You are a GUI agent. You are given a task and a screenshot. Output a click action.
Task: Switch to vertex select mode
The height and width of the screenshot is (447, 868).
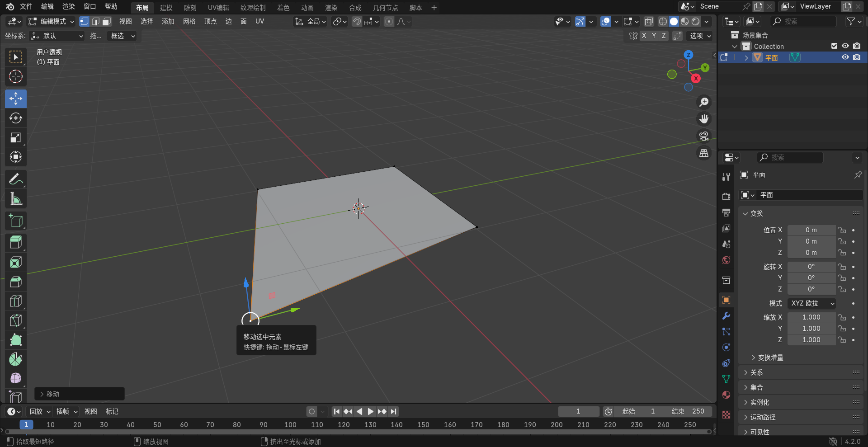85,21
